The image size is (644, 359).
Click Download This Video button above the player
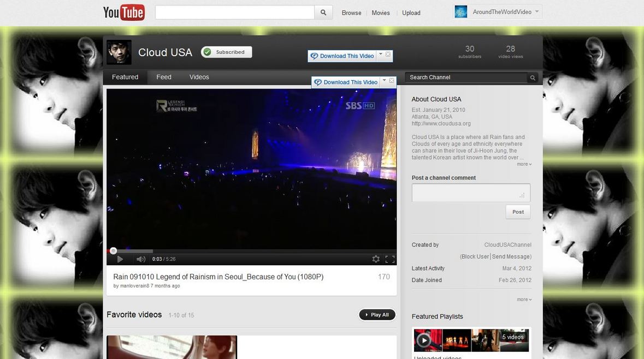coord(346,82)
